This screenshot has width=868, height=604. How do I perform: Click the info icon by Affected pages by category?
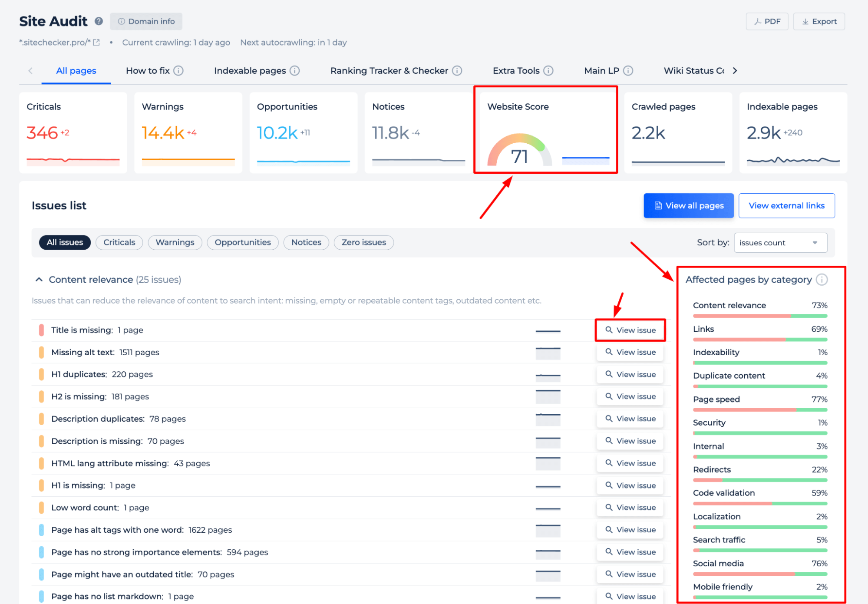[x=822, y=280]
